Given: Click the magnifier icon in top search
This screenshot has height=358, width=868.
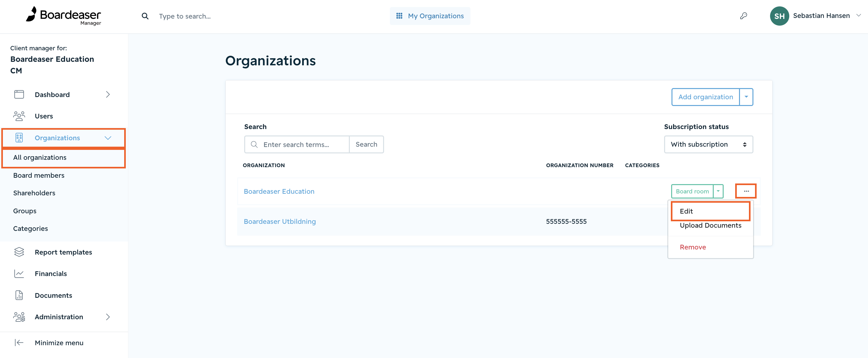Looking at the screenshot, I should tap(145, 16).
